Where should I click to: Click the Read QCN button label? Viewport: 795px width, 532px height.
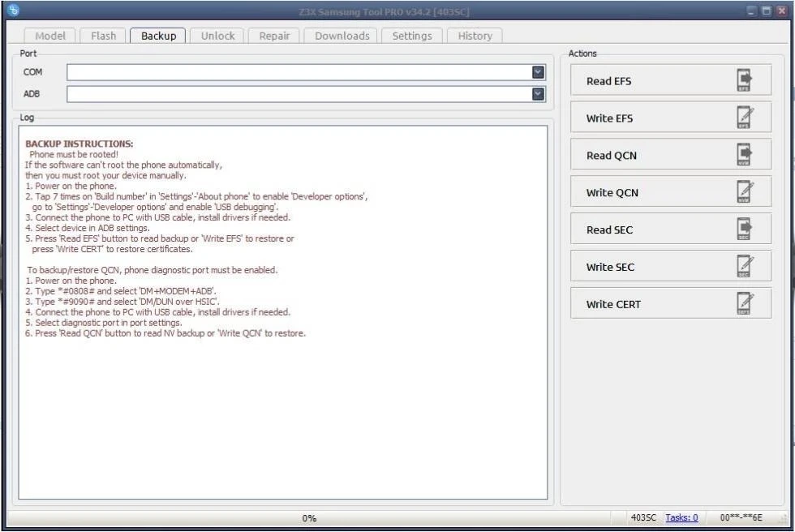612,156
